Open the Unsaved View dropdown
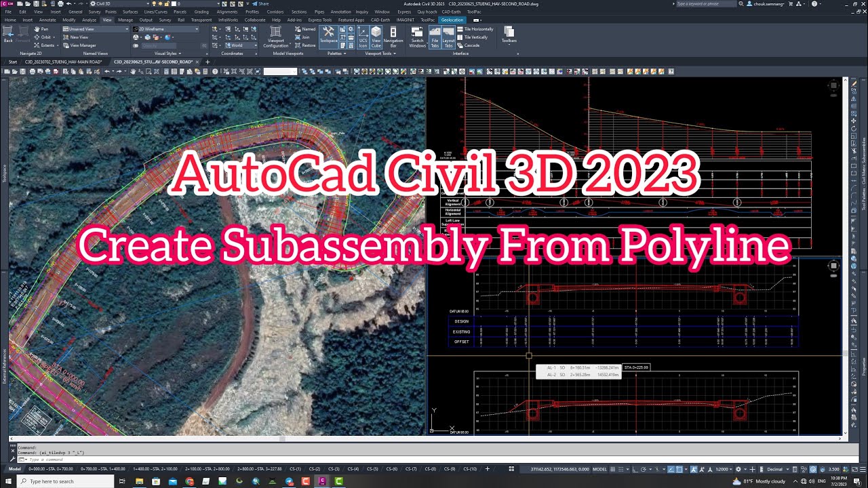The height and width of the screenshot is (488, 868). tap(94, 29)
